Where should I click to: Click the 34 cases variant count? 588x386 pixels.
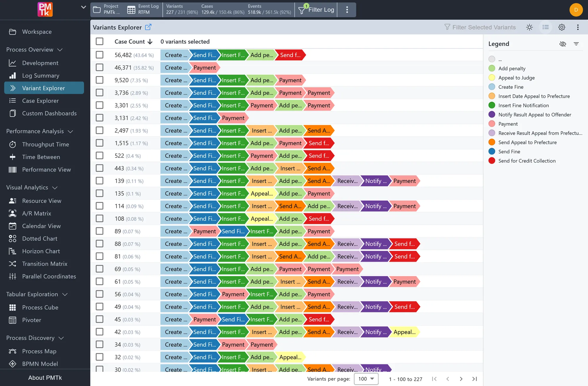pyautogui.click(x=127, y=345)
